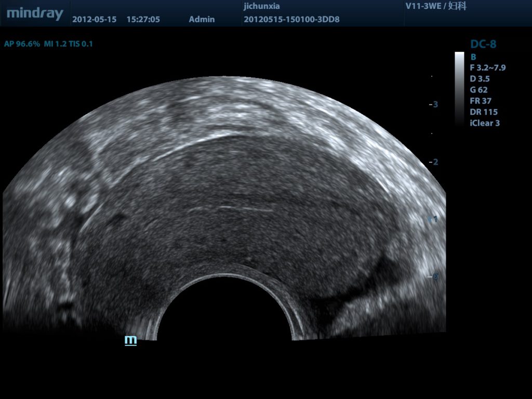Click the Admin operator label
Viewport: 532px width, 399px height.
click(x=202, y=20)
